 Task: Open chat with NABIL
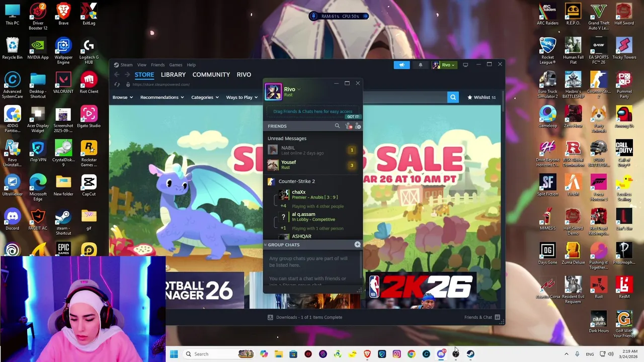(x=312, y=150)
